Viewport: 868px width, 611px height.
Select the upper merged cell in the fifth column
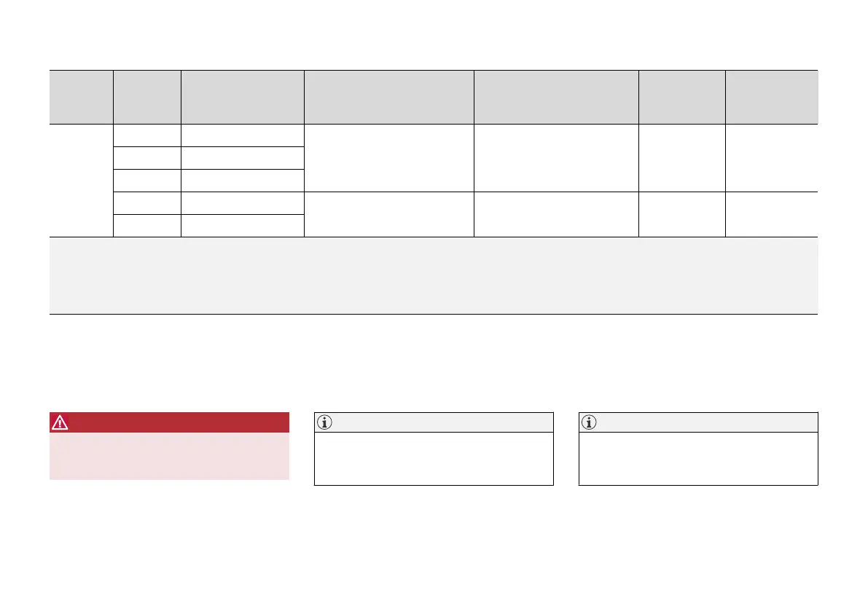click(x=556, y=157)
